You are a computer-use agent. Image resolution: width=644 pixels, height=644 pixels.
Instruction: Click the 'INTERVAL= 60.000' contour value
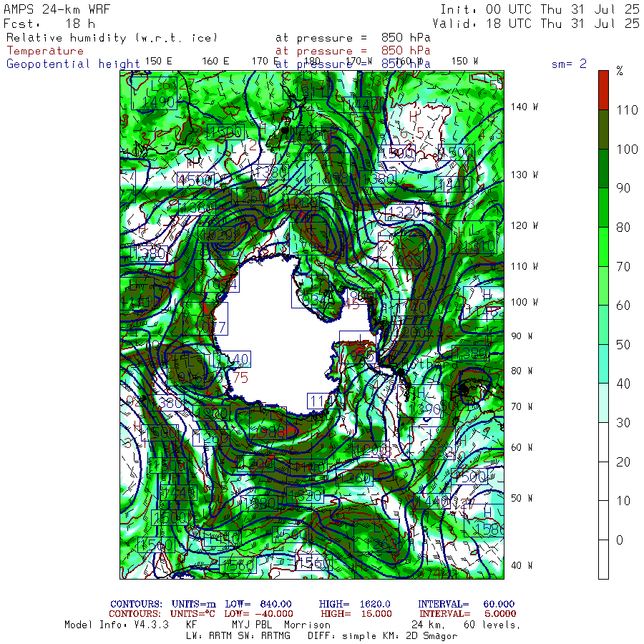pos(466,604)
